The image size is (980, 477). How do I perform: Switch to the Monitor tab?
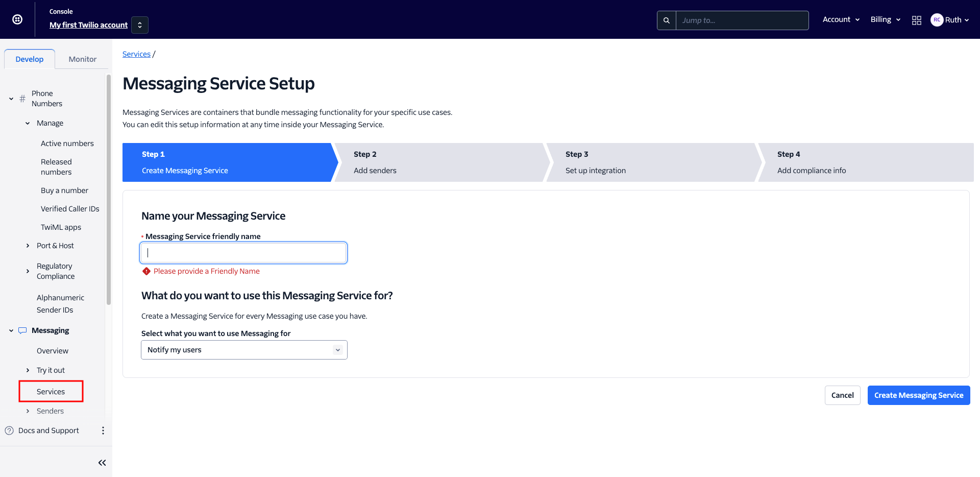coord(82,59)
